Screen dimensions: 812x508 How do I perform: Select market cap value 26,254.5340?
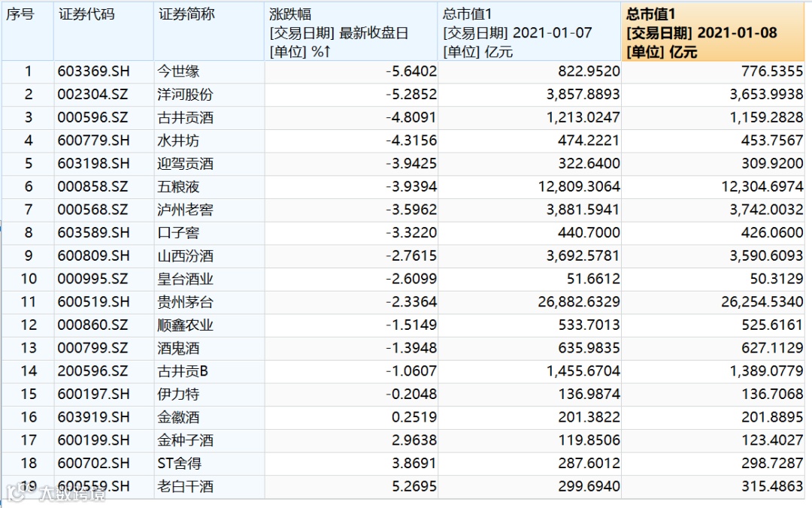tap(762, 302)
